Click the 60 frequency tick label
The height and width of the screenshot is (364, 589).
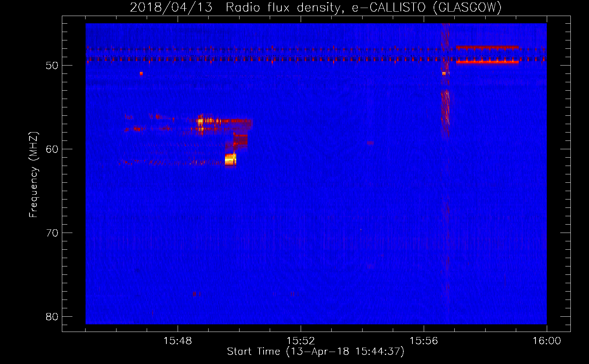[x=52, y=149]
